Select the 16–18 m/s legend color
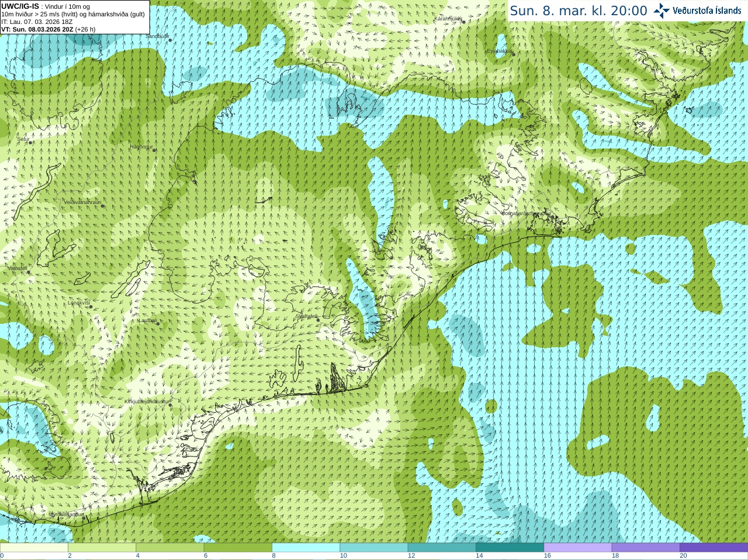This screenshot has height=560, width=748. [x=578, y=547]
